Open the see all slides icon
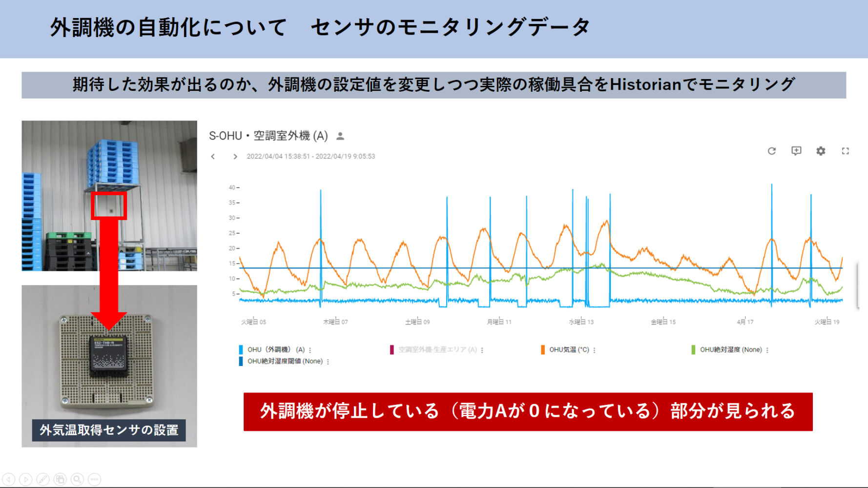 pyautogui.click(x=60, y=479)
